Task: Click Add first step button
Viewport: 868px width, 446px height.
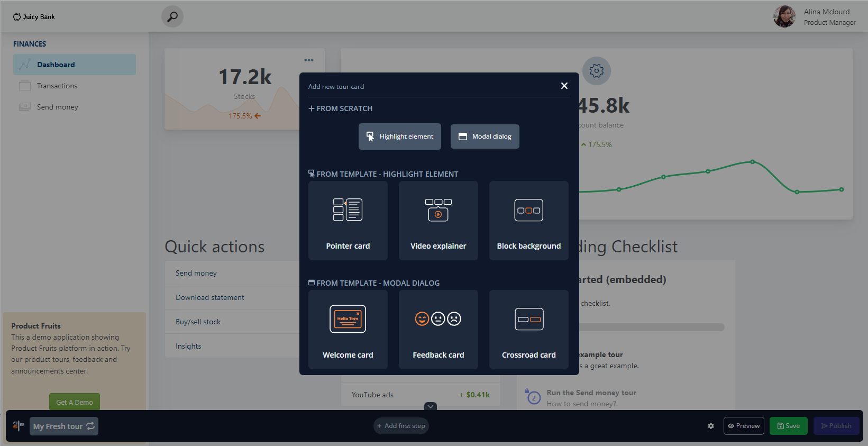Action: coord(401,426)
